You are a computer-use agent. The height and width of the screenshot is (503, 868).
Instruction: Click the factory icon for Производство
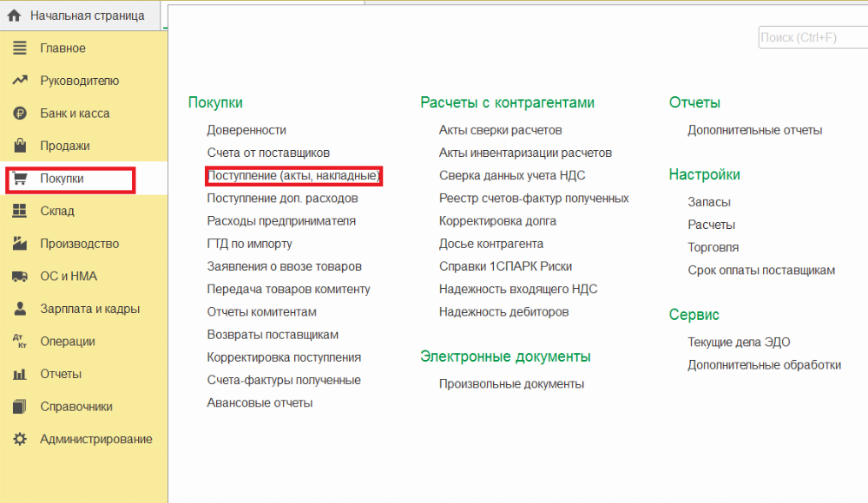[x=20, y=244]
